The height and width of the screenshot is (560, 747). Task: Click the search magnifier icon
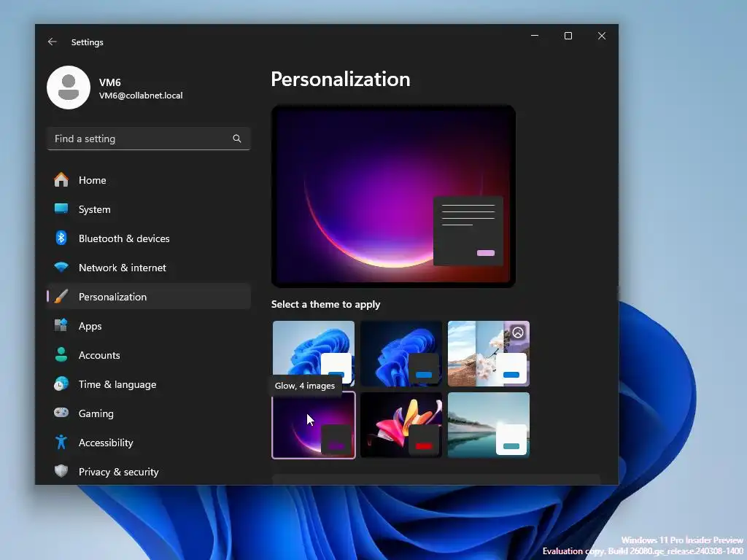[x=237, y=139]
